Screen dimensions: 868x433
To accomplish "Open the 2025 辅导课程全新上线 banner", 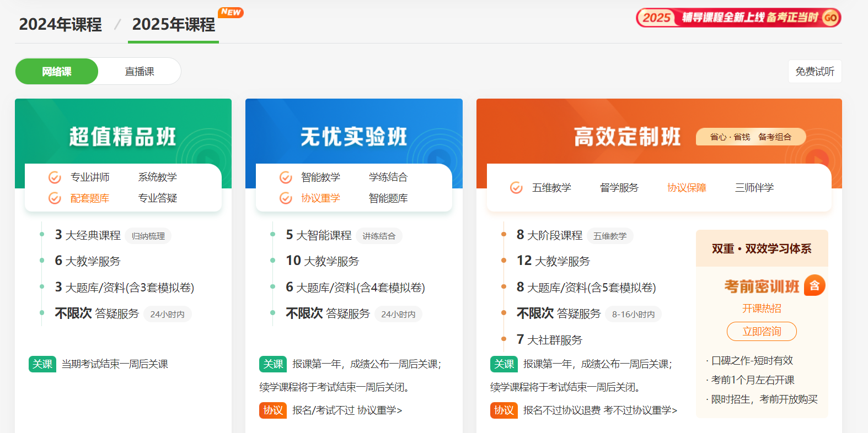I will 738,18.
